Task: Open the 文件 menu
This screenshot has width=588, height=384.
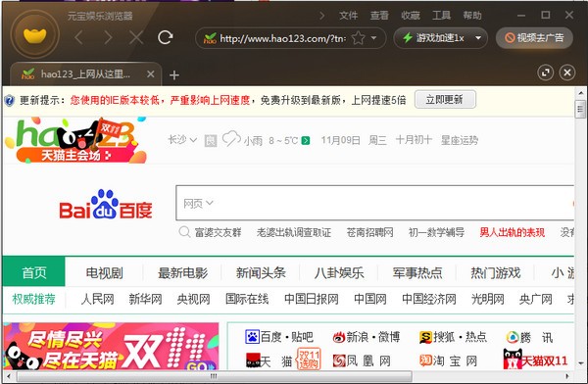Action: tap(348, 16)
